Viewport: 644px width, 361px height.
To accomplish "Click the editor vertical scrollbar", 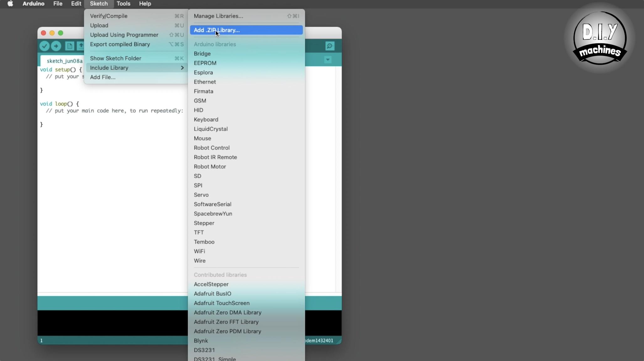I will (339, 179).
